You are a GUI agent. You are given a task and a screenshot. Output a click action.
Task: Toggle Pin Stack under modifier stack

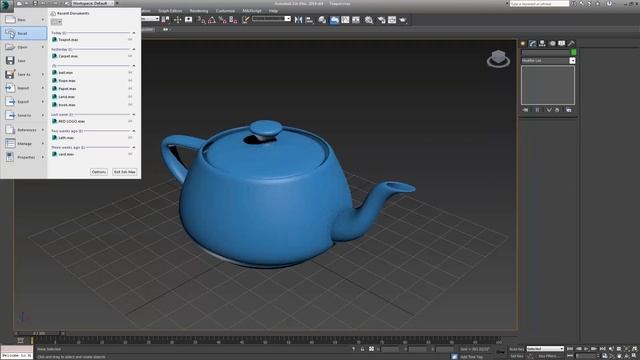click(x=525, y=110)
